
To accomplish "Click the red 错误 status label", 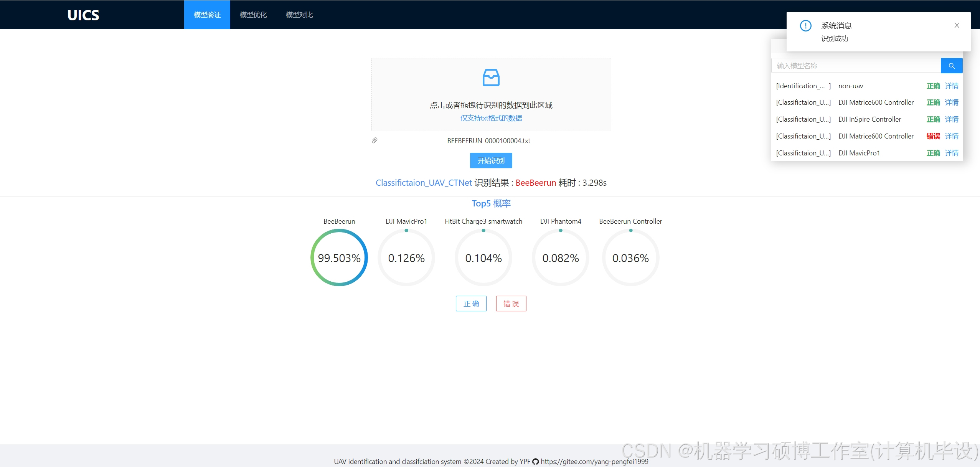I will click(933, 136).
